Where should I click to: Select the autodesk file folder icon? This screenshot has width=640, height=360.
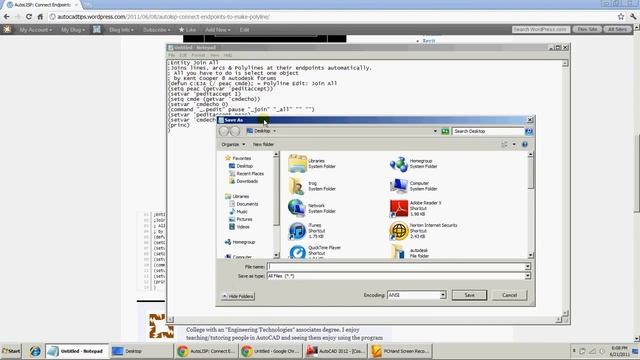click(398, 252)
